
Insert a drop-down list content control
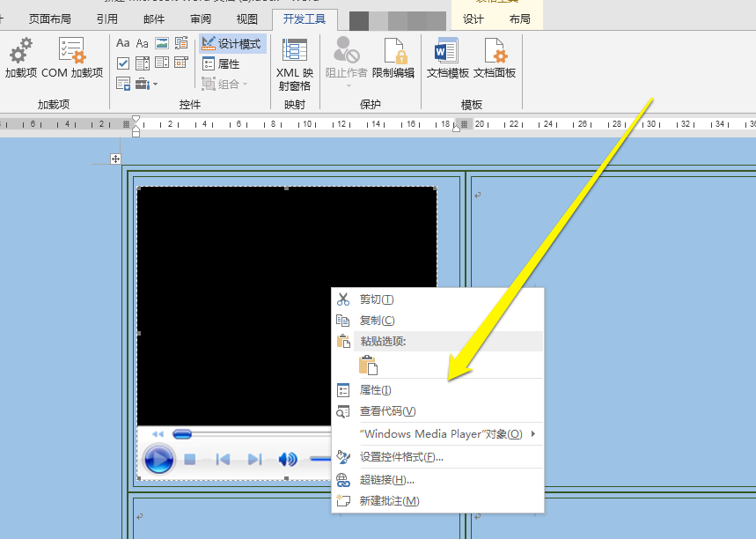click(162, 63)
